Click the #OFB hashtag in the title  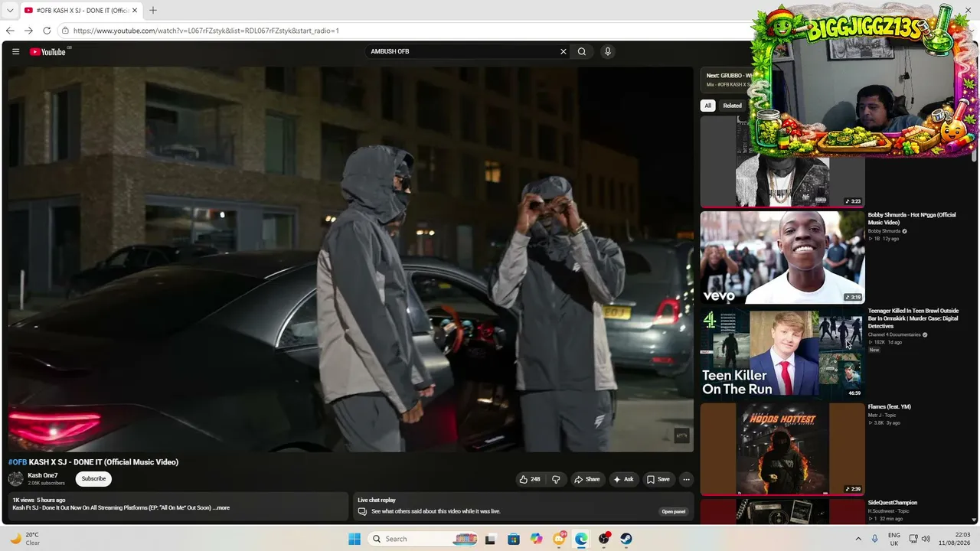click(18, 462)
